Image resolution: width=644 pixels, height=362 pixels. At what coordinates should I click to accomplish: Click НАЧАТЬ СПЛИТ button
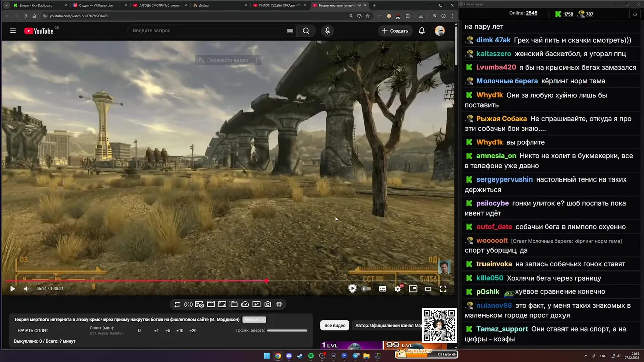coord(33,331)
